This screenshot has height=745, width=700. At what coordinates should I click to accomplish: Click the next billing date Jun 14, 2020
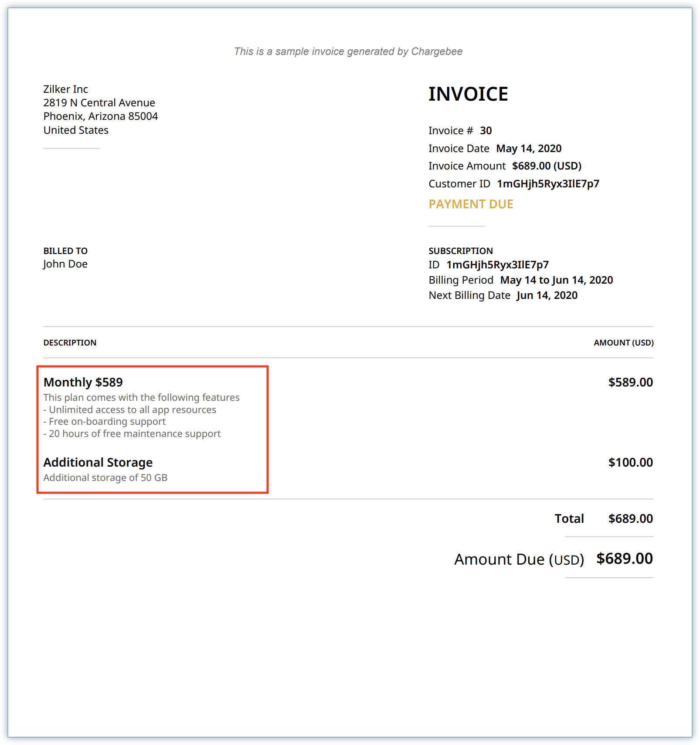[x=547, y=295]
